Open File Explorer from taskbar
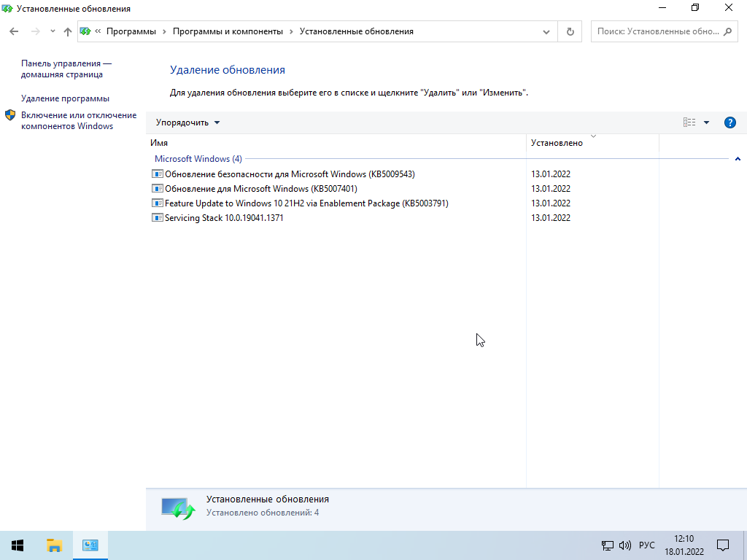 (x=54, y=545)
